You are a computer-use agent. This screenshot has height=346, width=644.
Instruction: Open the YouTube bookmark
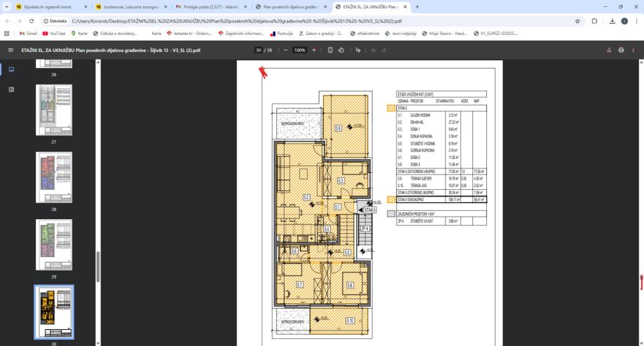point(54,33)
